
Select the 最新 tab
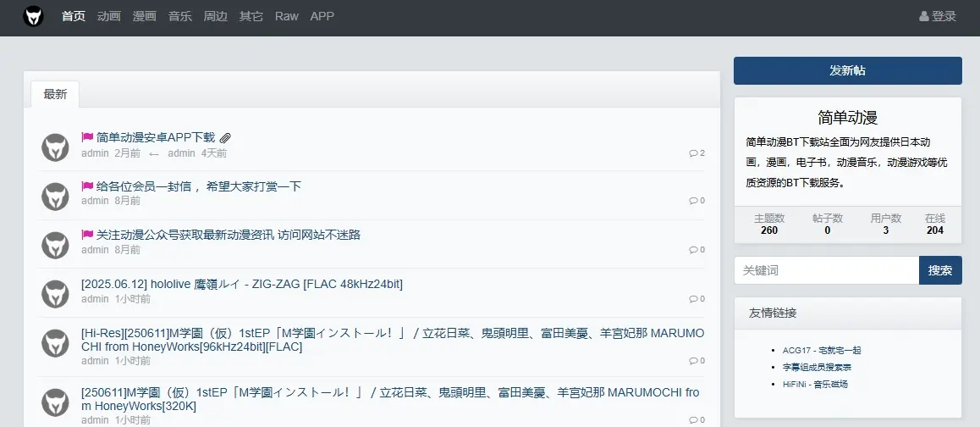click(x=55, y=95)
